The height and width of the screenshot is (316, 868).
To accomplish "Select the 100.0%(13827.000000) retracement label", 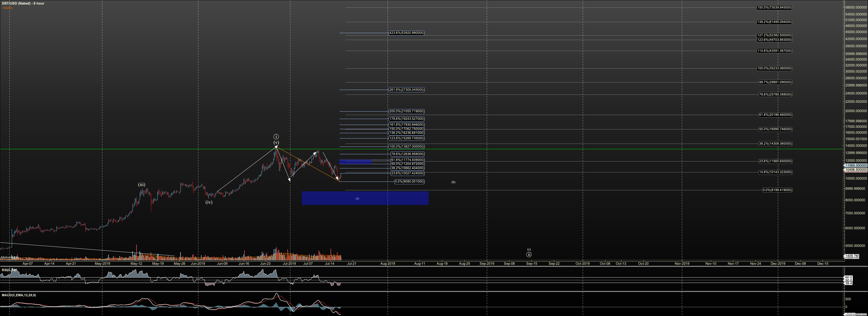I will pos(406,147).
